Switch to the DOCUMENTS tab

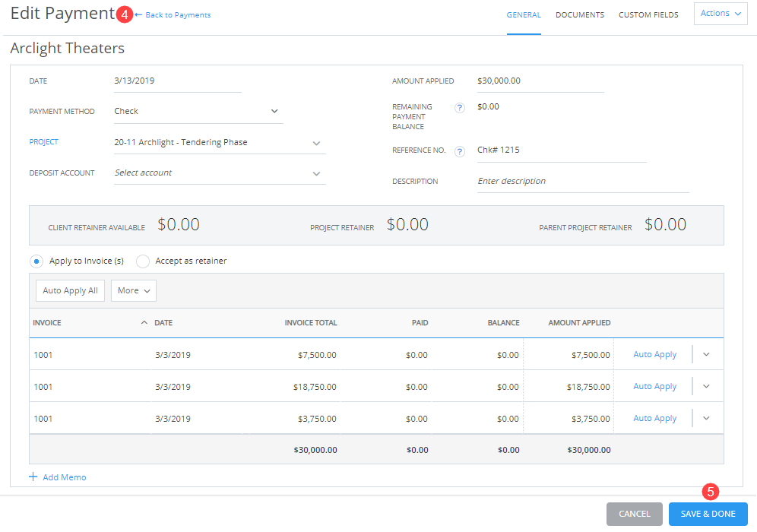coord(580,14)
